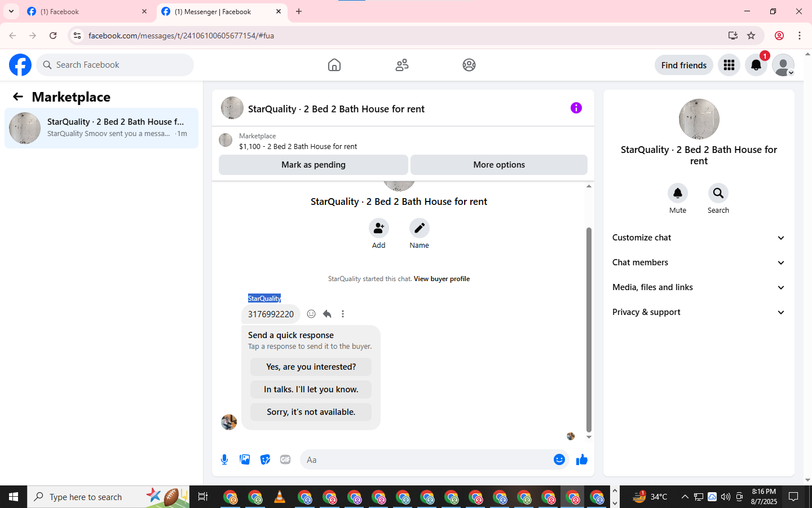
Task: Open the Chrome tab search dropdown
Action: click(11, 11)
